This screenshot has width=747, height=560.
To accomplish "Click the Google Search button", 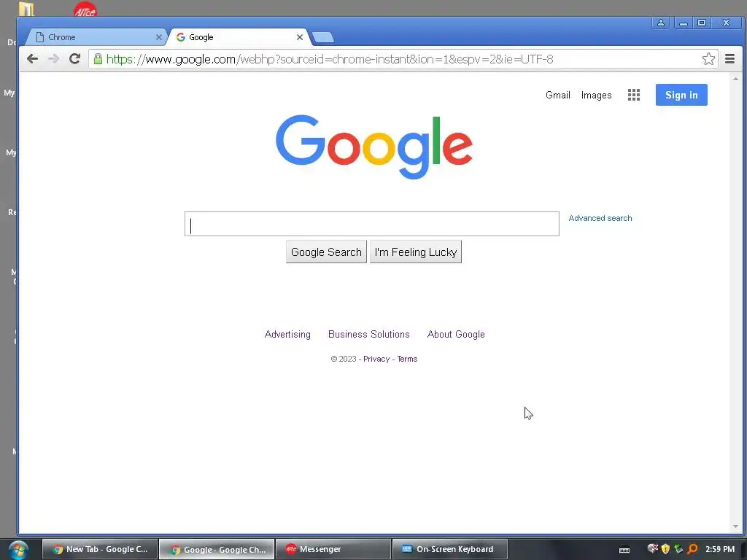I will [326, 252].
